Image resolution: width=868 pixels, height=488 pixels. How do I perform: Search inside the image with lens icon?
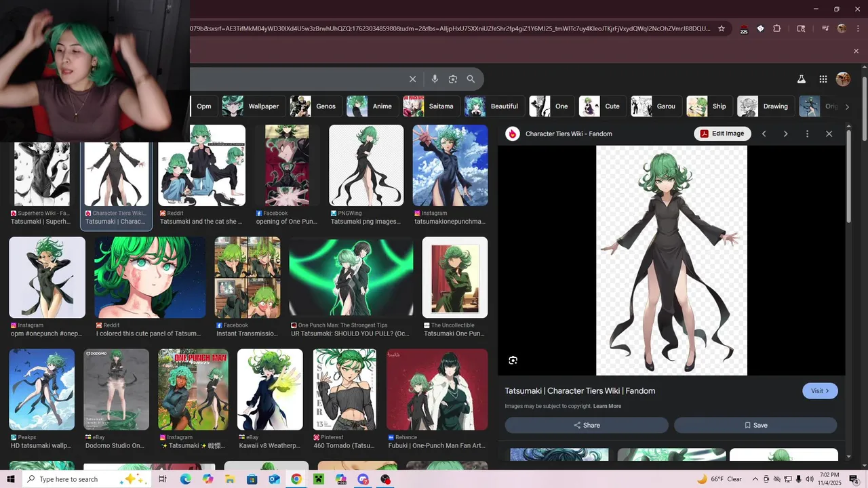pyautogui.click(x=513, y=360)
